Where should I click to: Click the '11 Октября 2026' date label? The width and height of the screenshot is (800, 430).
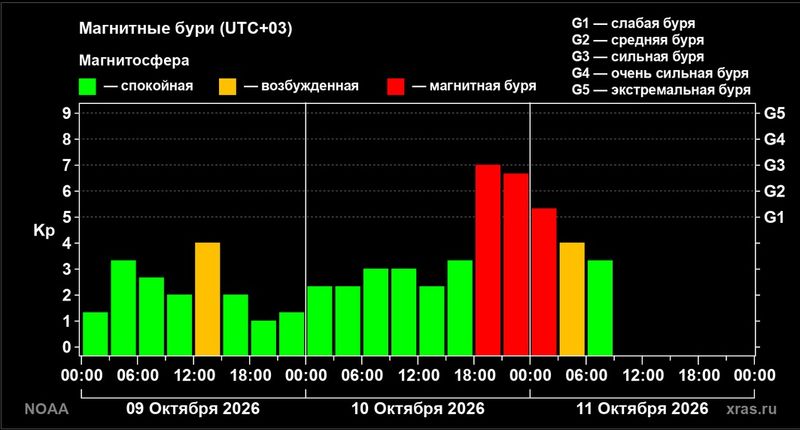click(642, 409)
